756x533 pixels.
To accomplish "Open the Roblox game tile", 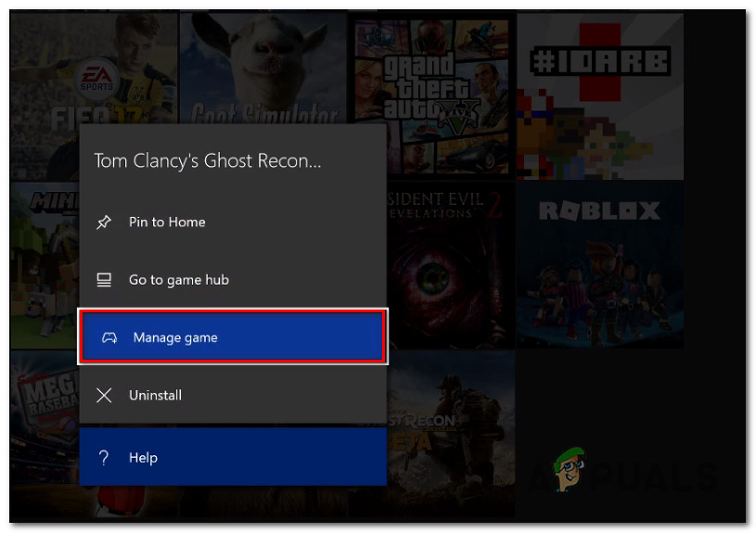I will tap(600, 265).
